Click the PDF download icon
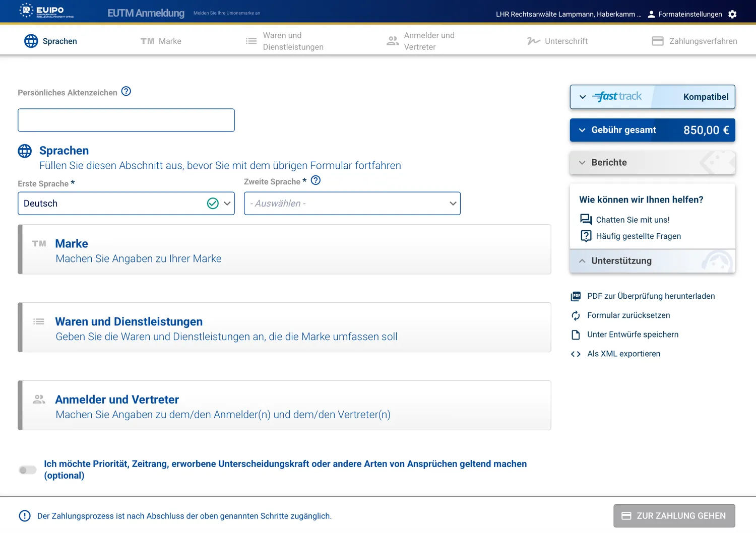756x533 pixels. (576, 296)
